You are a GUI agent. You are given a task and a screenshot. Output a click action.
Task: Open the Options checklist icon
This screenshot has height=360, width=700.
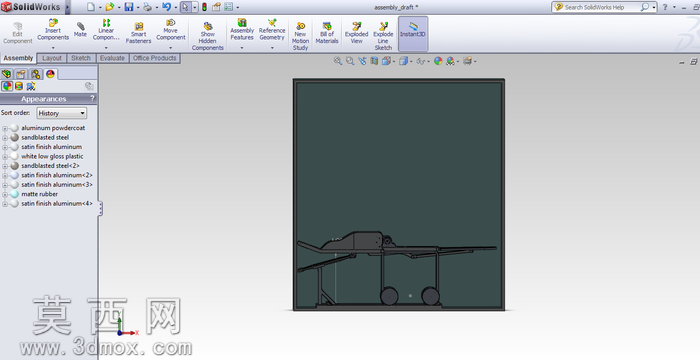click(229, 7)
